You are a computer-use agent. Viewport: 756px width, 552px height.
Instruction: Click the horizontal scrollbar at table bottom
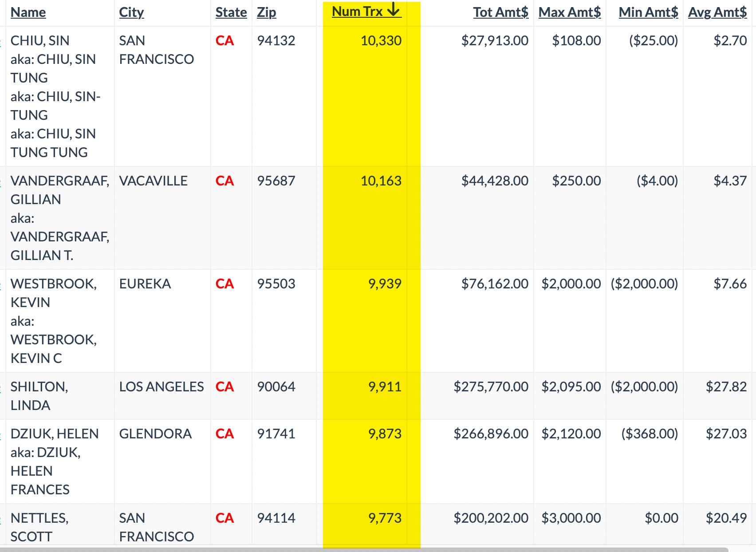coord(364,549)
